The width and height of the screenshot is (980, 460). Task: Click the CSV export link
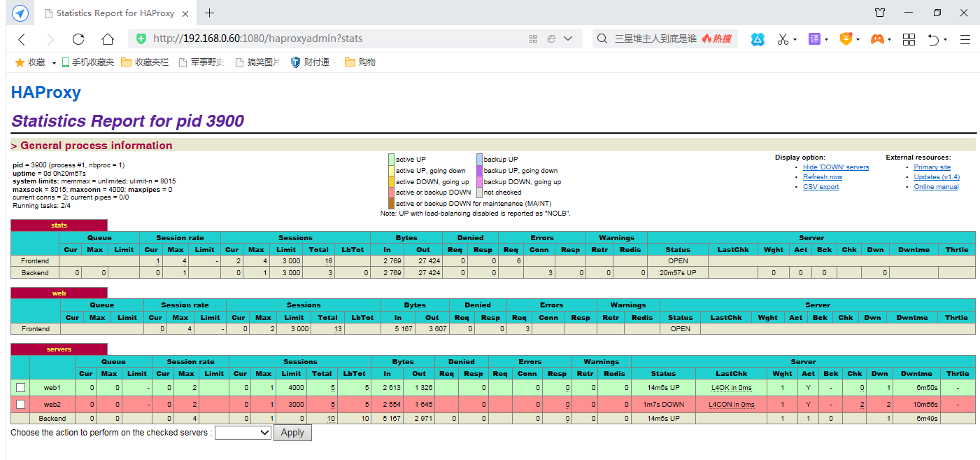[x=821, y=187]
